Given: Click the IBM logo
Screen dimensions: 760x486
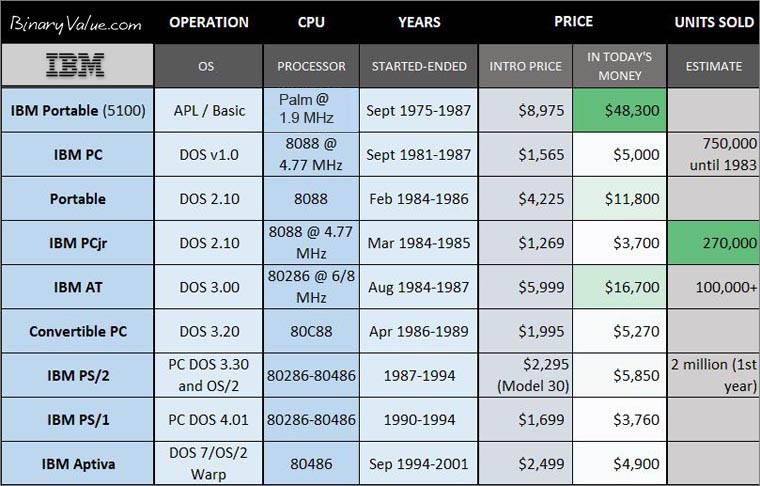Looking at the screenshot, I should pos(77,66).
